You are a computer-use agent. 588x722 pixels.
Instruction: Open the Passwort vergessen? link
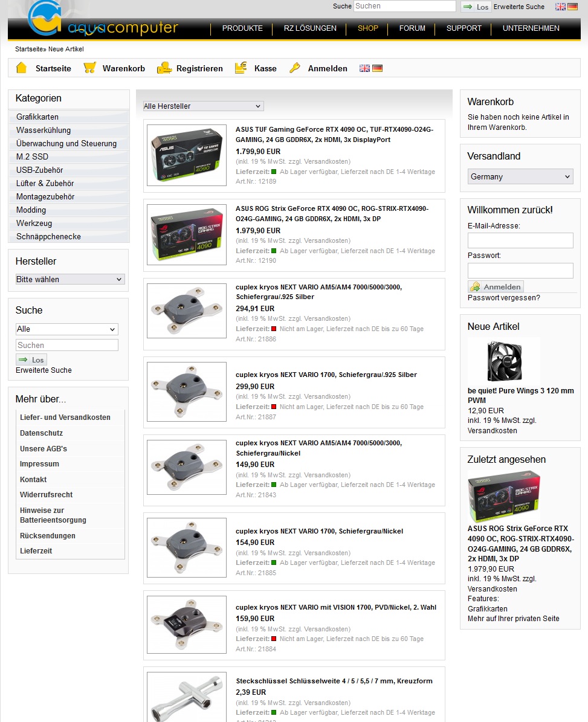point(504,298)
